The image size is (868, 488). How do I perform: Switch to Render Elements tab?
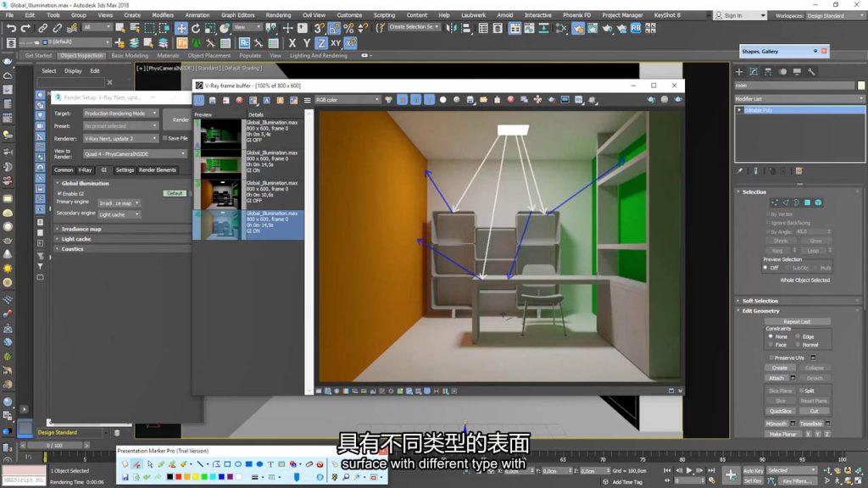coord(157,169)
